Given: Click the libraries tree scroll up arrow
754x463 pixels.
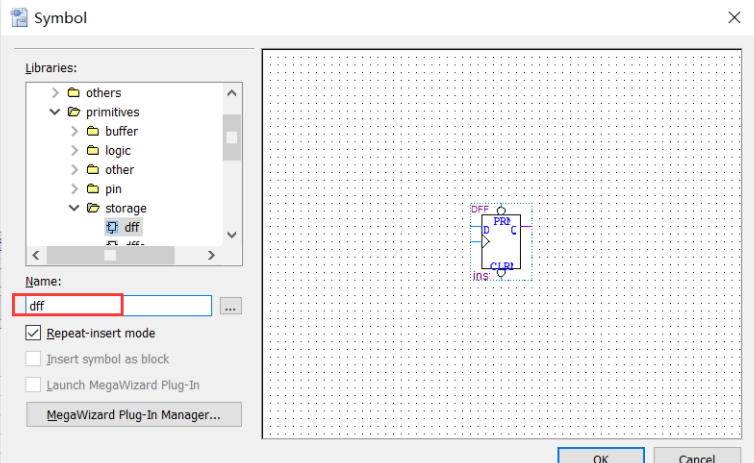Looking at the screenshot, I should click(232, 93).
